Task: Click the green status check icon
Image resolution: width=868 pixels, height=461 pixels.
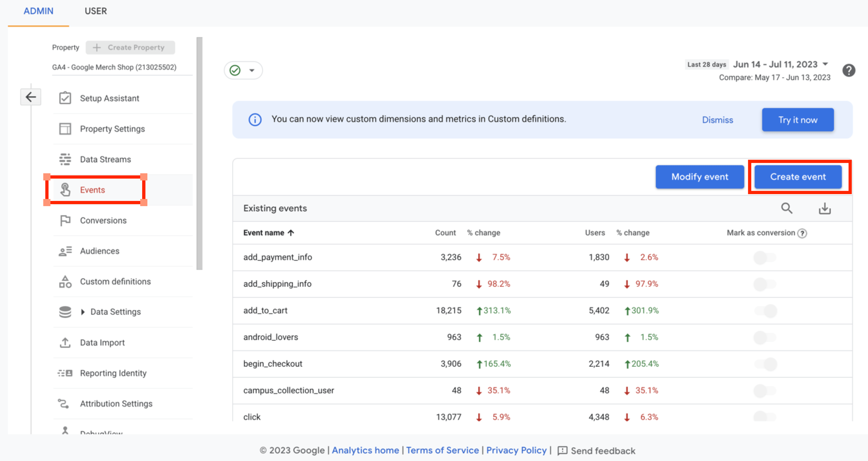Action: 235,70
